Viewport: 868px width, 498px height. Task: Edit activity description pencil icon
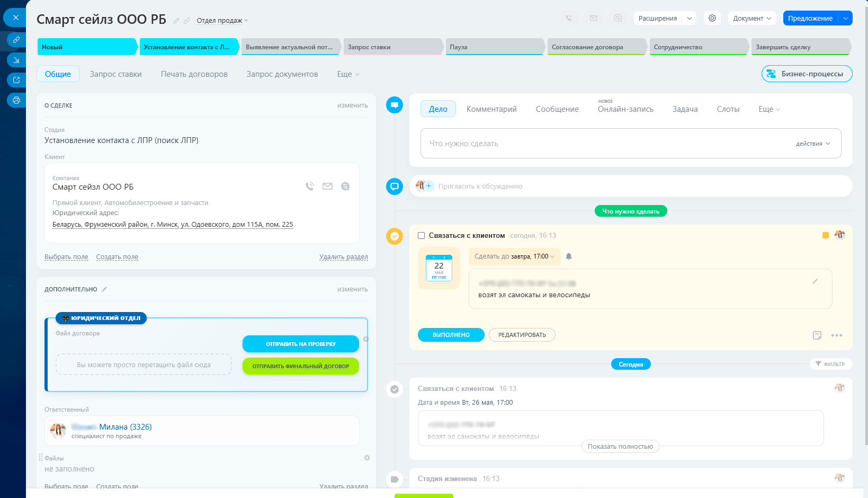coord(815,281)
